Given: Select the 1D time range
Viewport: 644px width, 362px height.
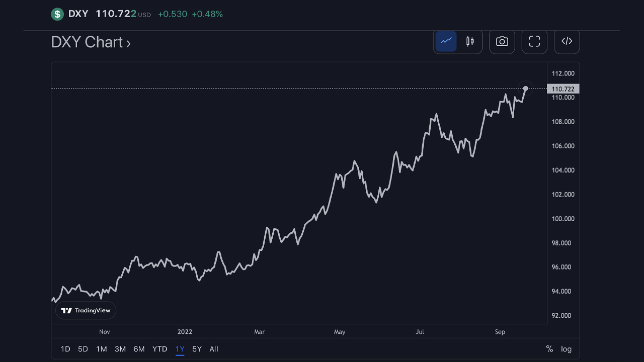Looking at the screenshot, I should pyautogui.click(x=65, y=349).
